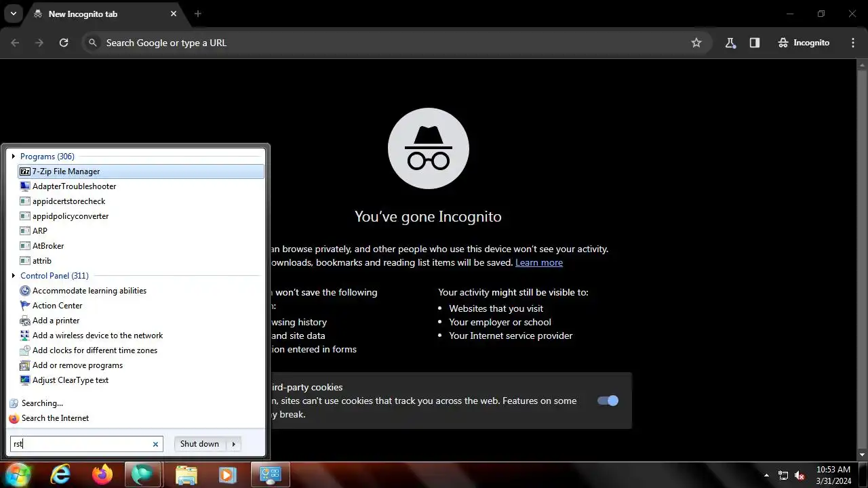
Task: Open Action Center result
Action: [140, 306]
